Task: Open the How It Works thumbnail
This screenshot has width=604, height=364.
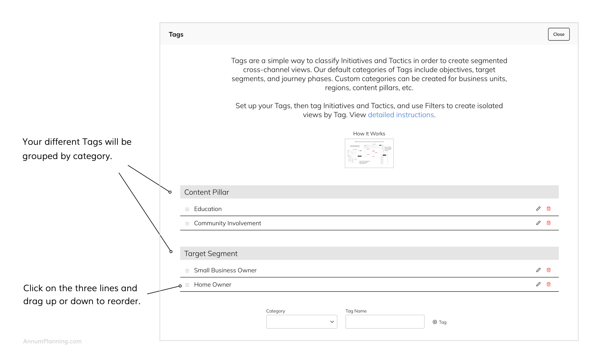Action: [369, 153]
